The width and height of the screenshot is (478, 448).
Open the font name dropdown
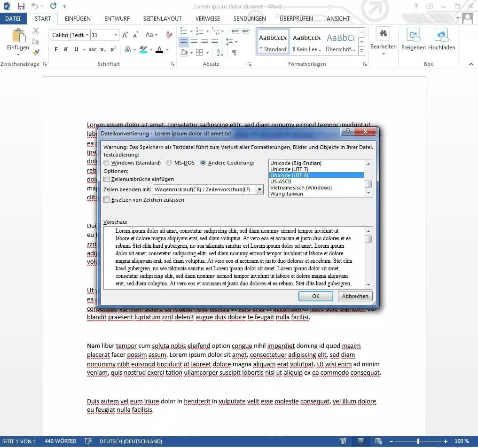point(86,35)
